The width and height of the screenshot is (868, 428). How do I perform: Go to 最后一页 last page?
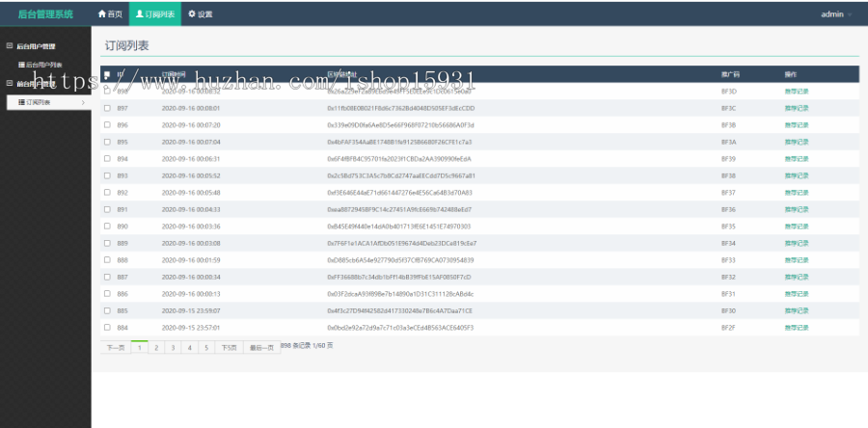tap(261, 347)
